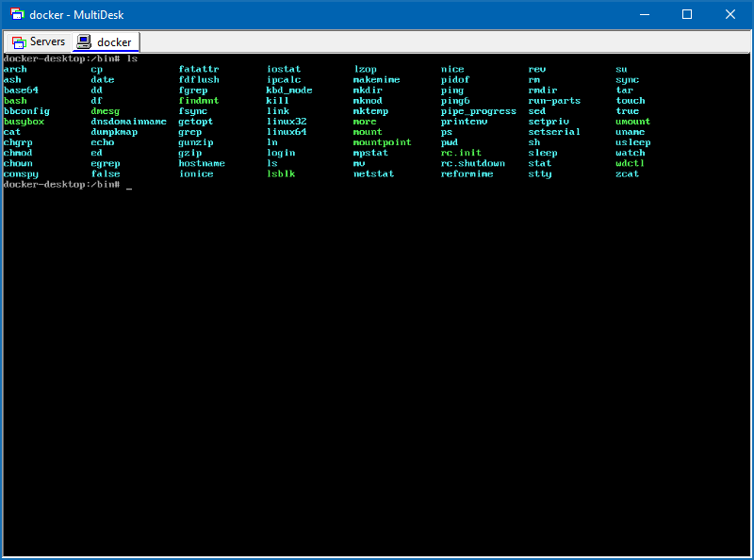The image size is (754, 560).
Task: Click the MultiDesk app icon in title bar
Action: click(16, 14)
